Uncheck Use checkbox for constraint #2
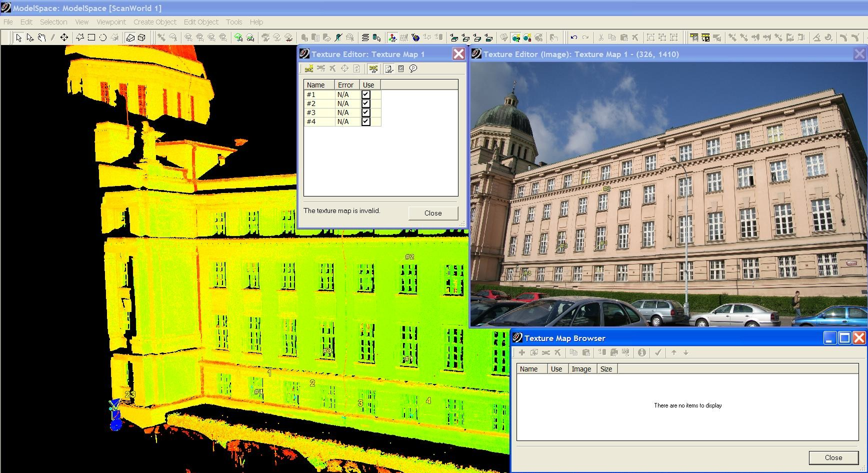The width and height of the screenshot is (868, 473). click(x=366, y=103)
